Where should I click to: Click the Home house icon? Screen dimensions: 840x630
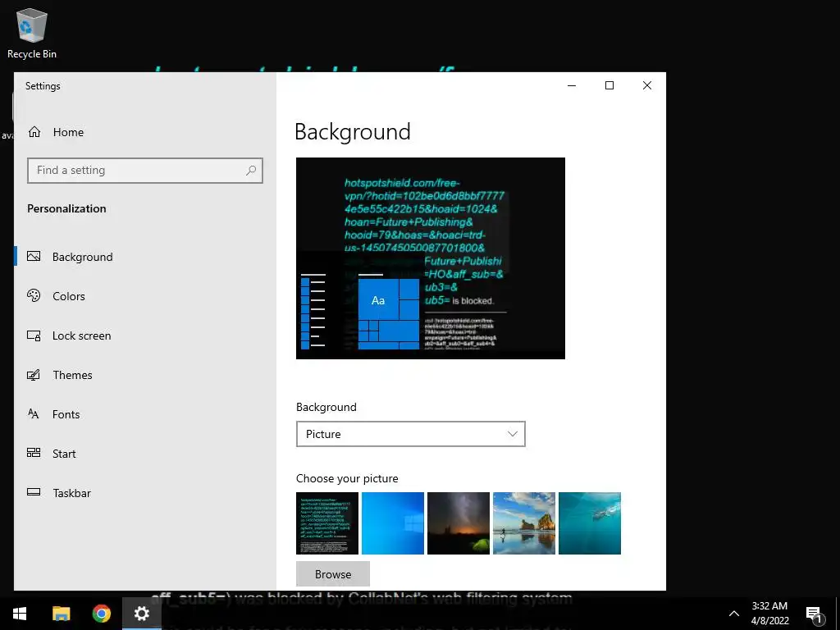point(34,132)
